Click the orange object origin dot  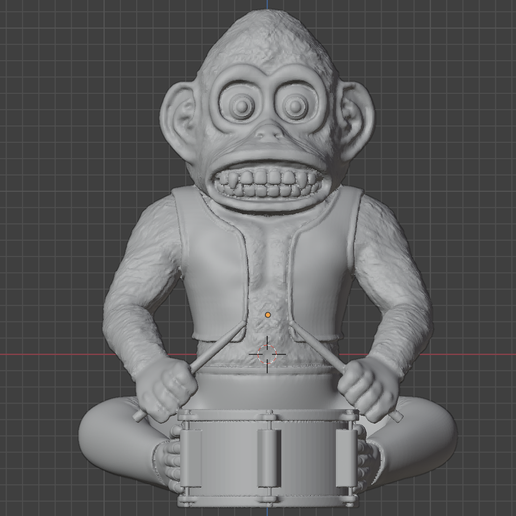coord(268,315)
